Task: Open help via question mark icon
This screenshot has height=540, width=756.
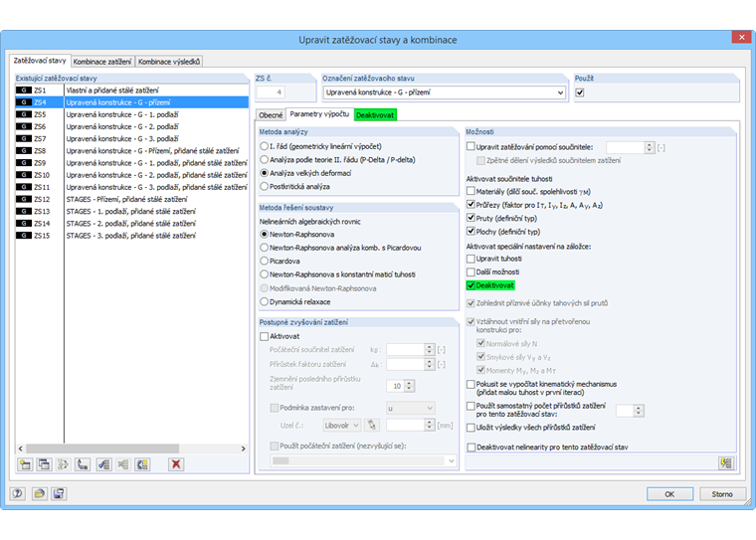Action: point(18,493)
